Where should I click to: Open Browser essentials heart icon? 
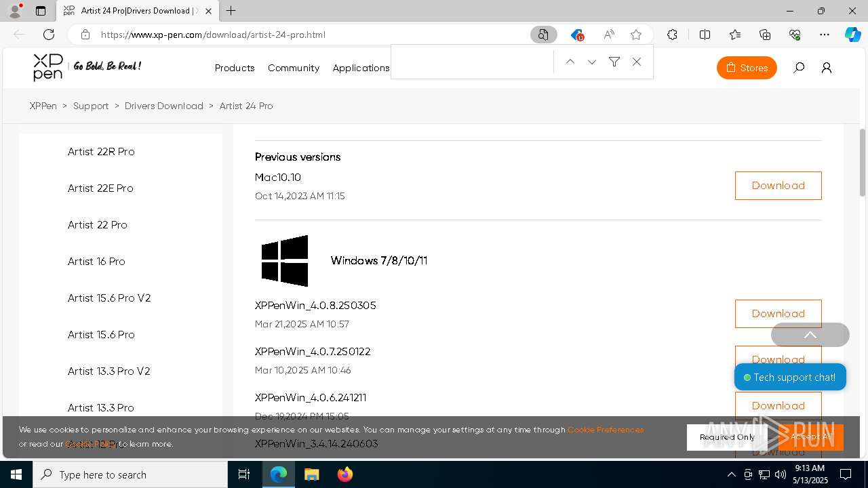(x=795, y=35)
